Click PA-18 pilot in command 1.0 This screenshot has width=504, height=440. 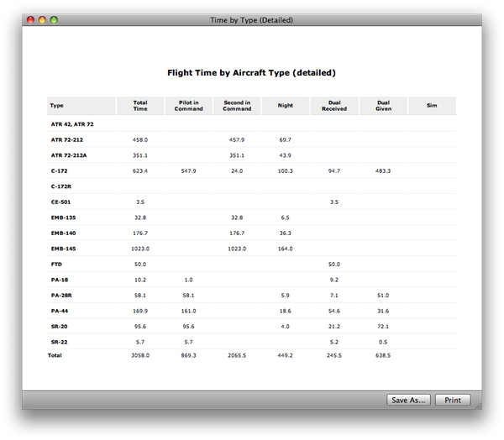(x=188, y=280)
